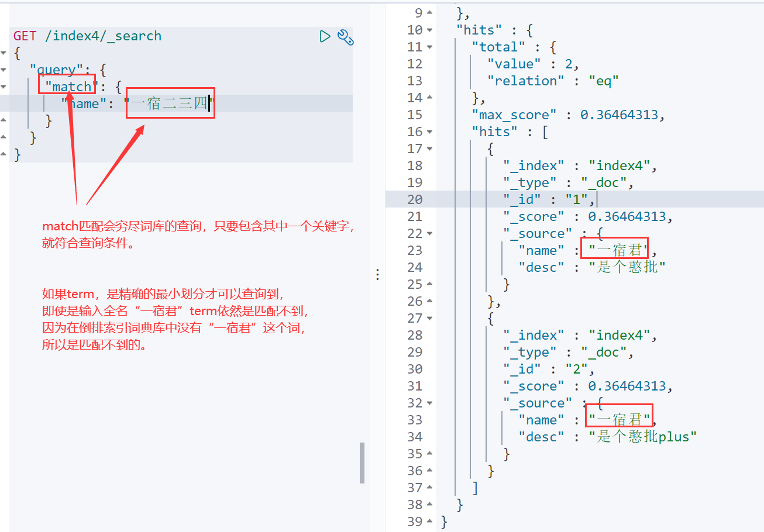Open the wrench actions menu for the request

pyautogui.click(x=346, y=37)
